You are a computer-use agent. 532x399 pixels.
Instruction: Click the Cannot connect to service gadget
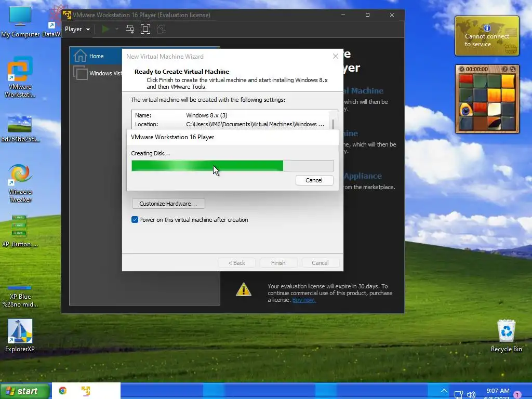tap(487, 36)
